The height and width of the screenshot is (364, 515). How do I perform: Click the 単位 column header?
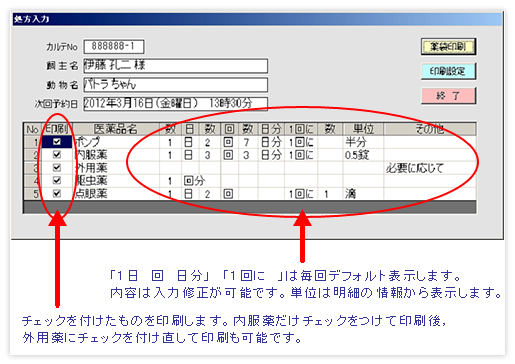363,129
